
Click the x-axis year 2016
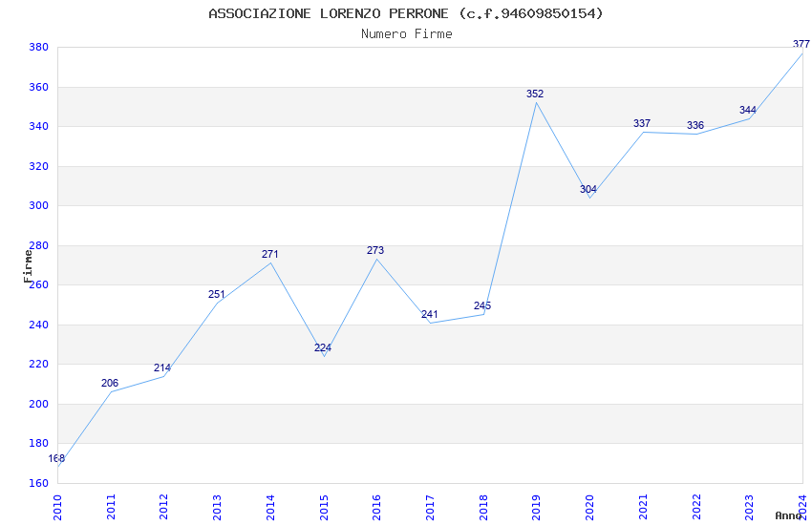376,507
